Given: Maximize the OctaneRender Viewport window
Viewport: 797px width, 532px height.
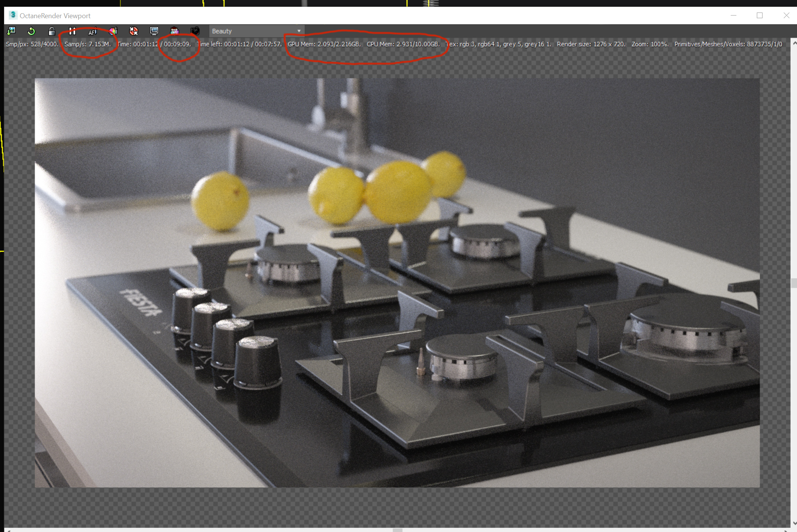Looking at the screenshot, I should tap(759, 16).
